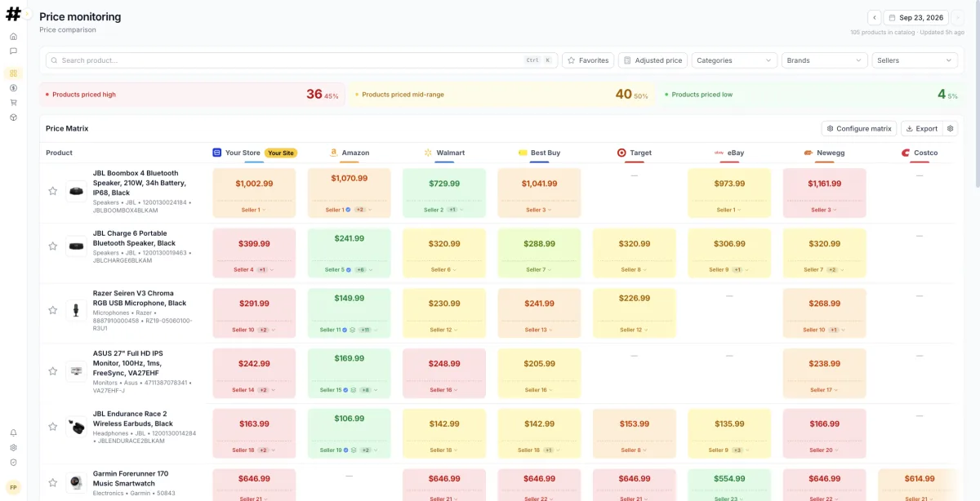Select the Walmart column header
Screen dimensions: 980x501
click(444, 153)
